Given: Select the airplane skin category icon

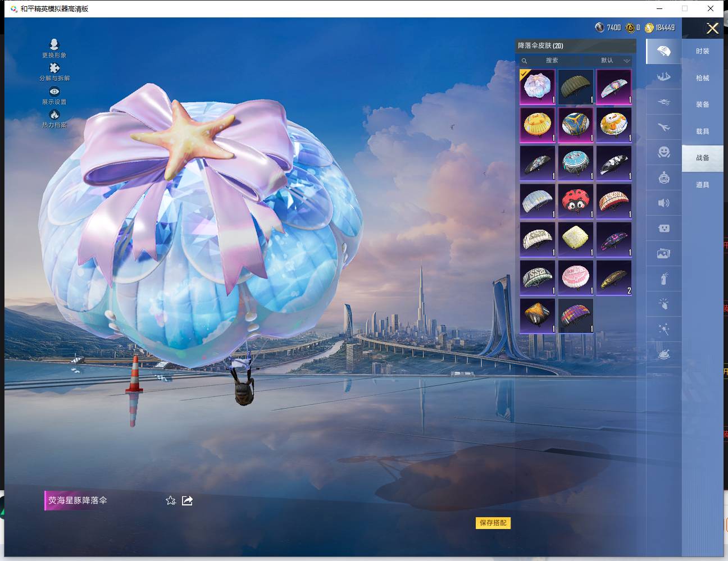Looking at the screenshot, I should pyautogui.click(x=663, y=127).
